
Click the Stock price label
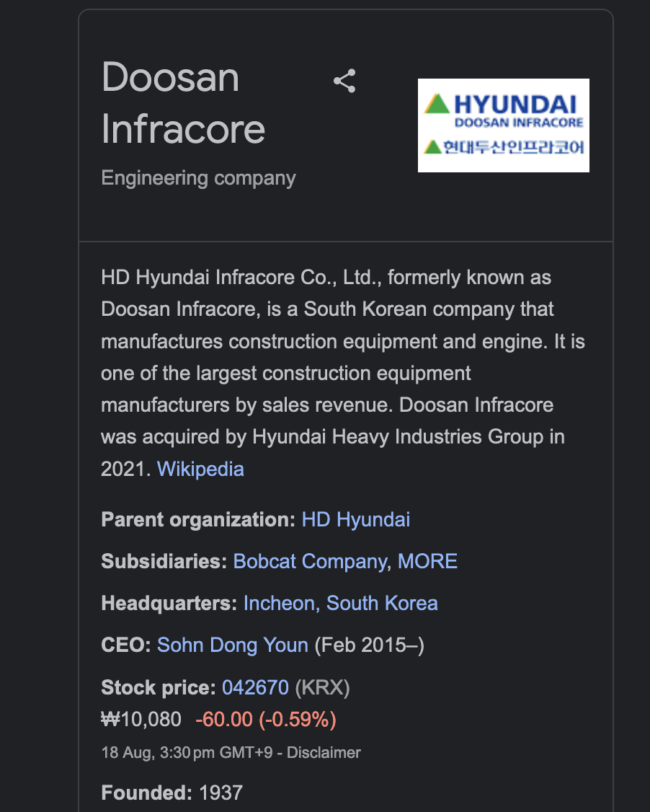(x=159, y=688)
